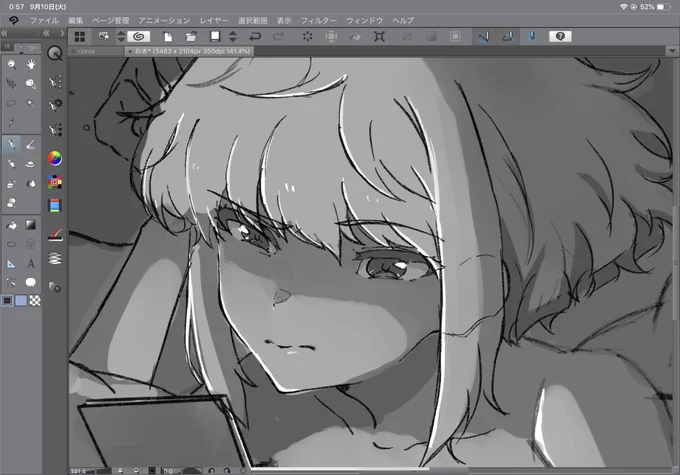Click the New document icon

click(x=168, y=36)
